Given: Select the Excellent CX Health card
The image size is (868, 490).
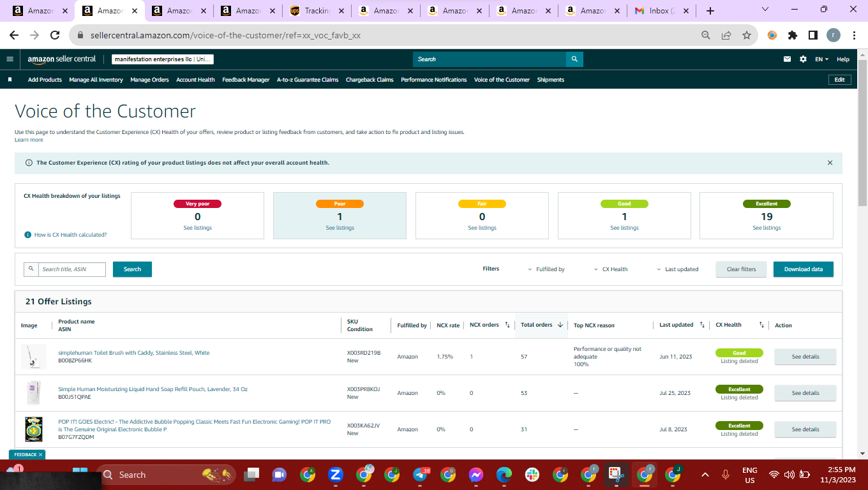Looking at the screenshot, I should [767, 216].
